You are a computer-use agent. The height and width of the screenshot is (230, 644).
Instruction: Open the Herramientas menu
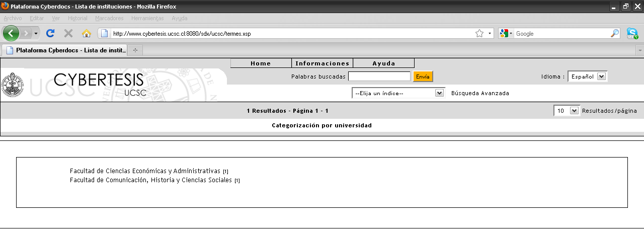pyautogui.click(x=147, y=18)
